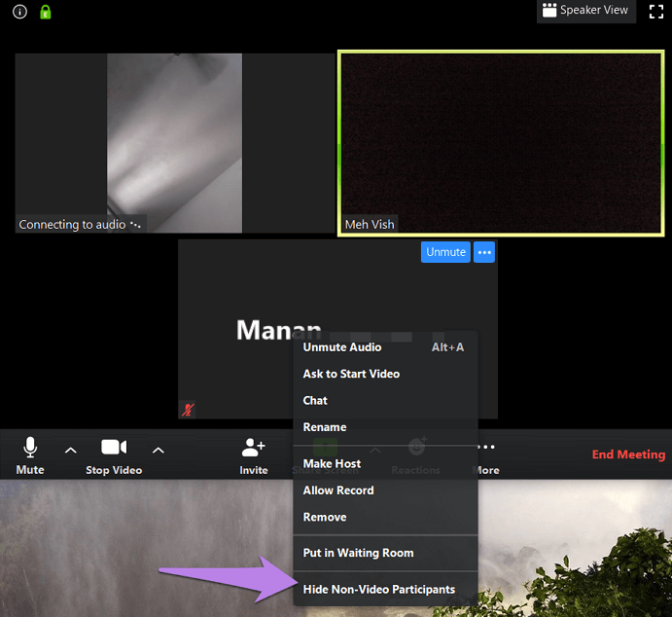Select Allow Record
This screenshot has width=672, height=617.
[385, 490]
